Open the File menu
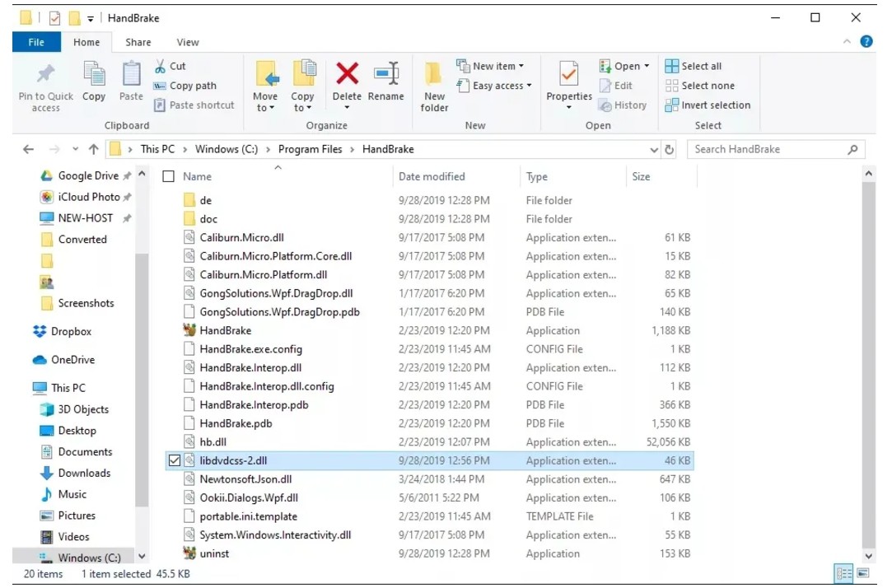The width and height of the screenshot is (892, 588). pyautogui.click(x=36, y=42)
